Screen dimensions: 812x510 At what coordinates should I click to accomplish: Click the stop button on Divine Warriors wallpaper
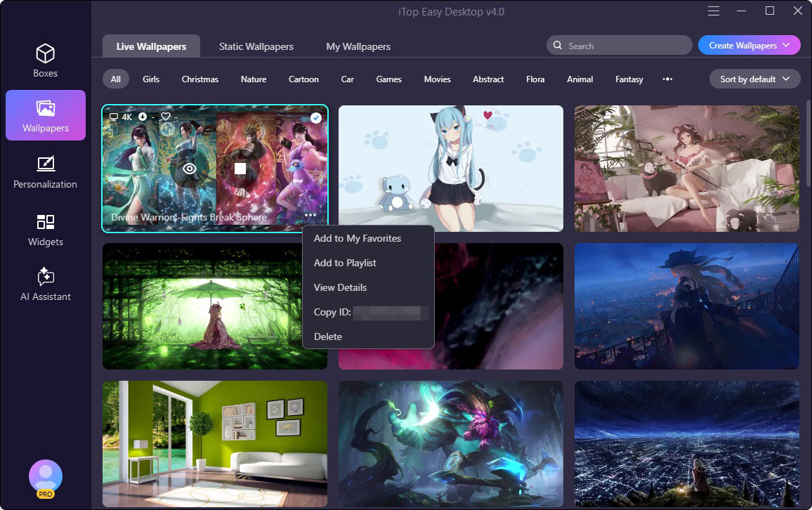click(240, 169)
